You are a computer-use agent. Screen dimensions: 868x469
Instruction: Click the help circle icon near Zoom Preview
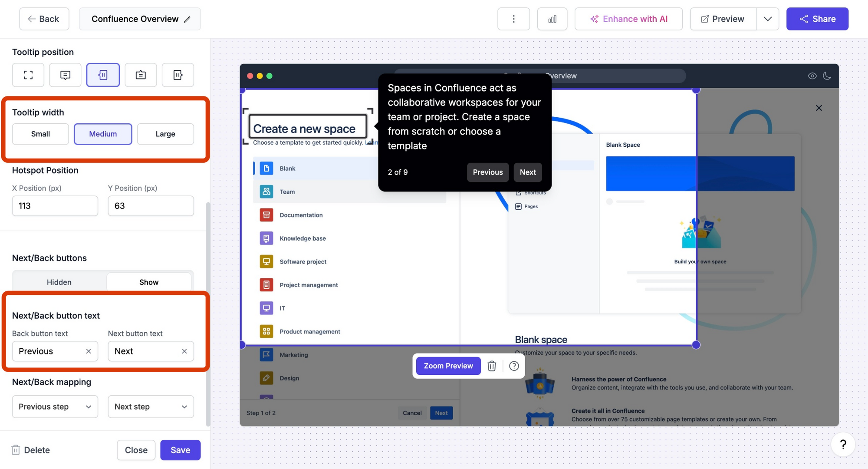pos(514,366)
